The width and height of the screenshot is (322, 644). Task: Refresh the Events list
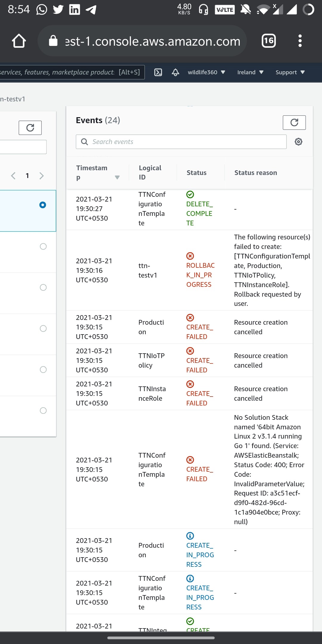pos(294,122)
